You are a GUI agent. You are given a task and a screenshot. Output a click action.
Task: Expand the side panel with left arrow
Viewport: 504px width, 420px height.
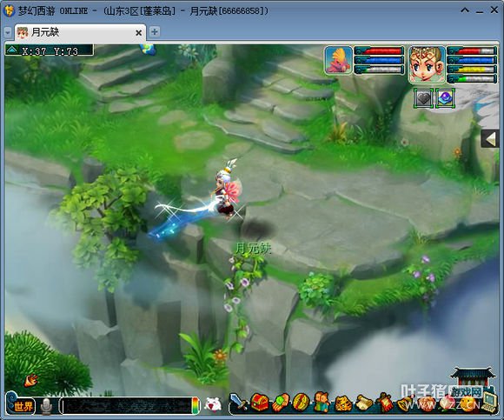[x=490, y=139]
